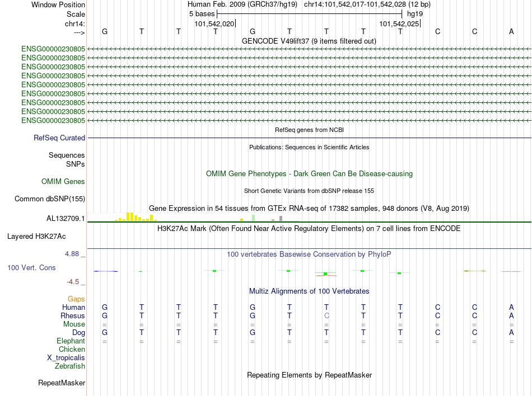
Task: Click the RefSeq Curated horizontal gene line
Action: [310, 138]
